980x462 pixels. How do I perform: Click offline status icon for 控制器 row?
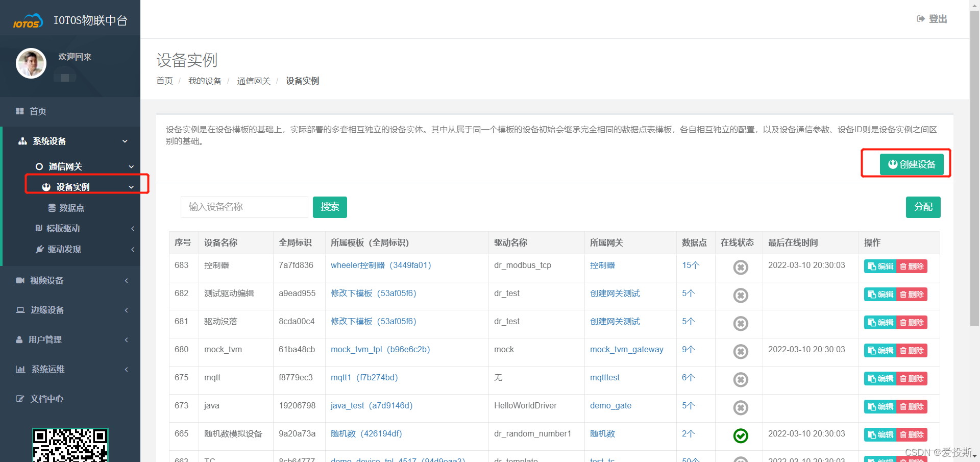[x=741, y=268]
